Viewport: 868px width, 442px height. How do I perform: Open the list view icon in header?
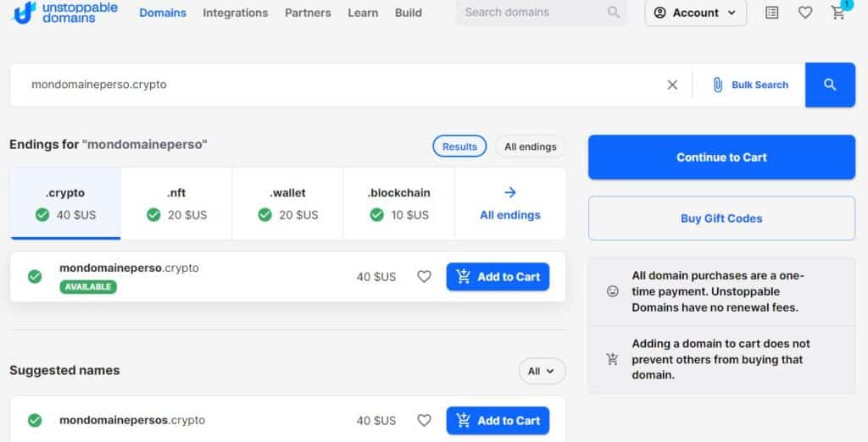coord(771,12)
